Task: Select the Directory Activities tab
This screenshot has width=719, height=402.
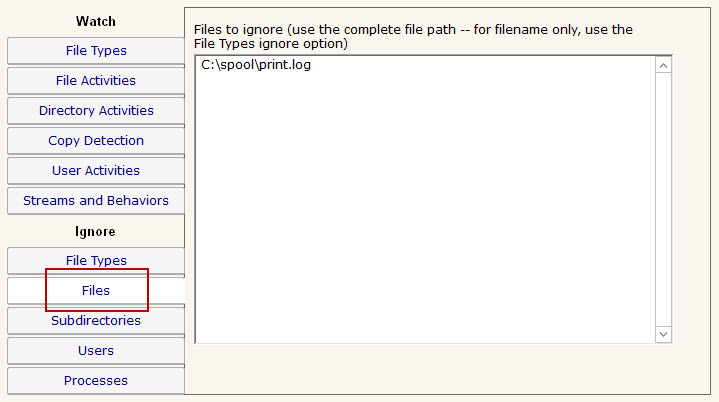Action: (96, 111)
